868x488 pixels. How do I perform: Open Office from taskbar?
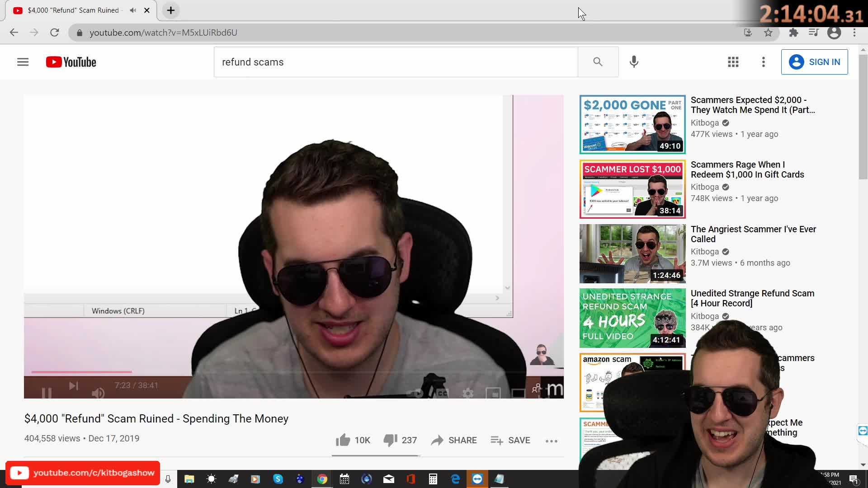click(411, 479)
